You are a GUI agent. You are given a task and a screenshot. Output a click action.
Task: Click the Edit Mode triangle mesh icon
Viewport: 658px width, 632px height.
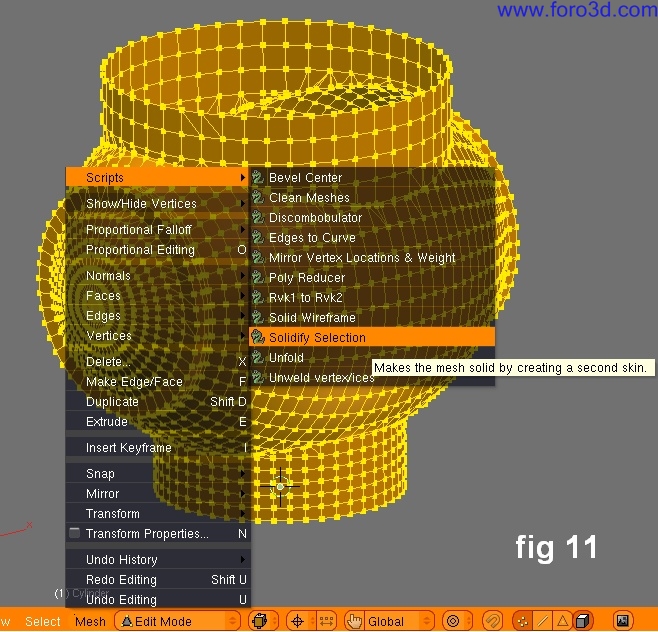(127, 621)
